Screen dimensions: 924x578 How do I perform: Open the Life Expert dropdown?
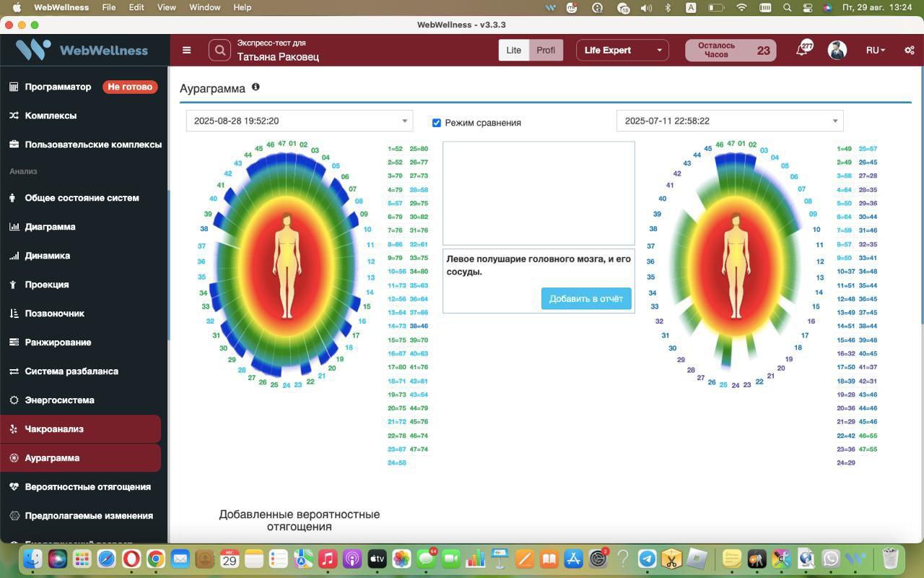pos(622,50)
